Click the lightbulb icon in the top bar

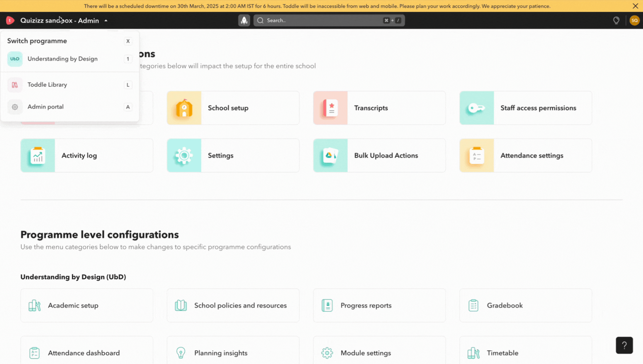click(616, 20)
